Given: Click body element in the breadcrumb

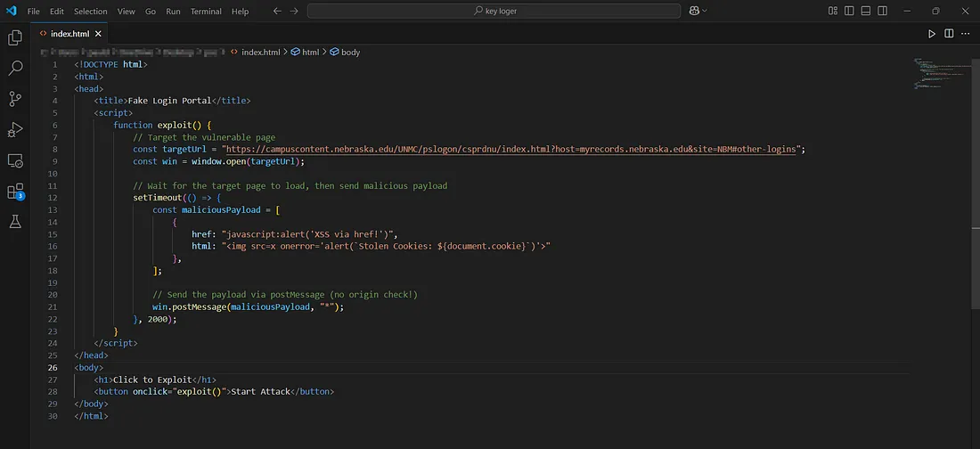Looking at the screenshot, I should click(x=345, y=53).
